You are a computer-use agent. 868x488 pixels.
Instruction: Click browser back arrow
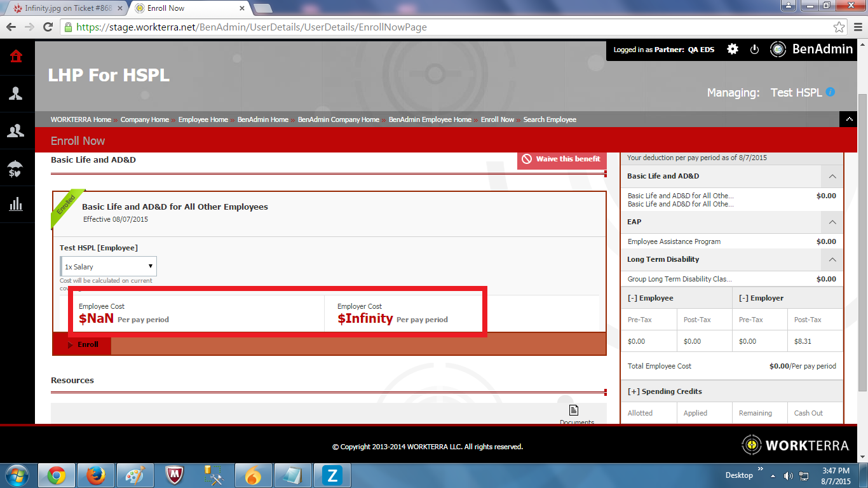(11, 27)
